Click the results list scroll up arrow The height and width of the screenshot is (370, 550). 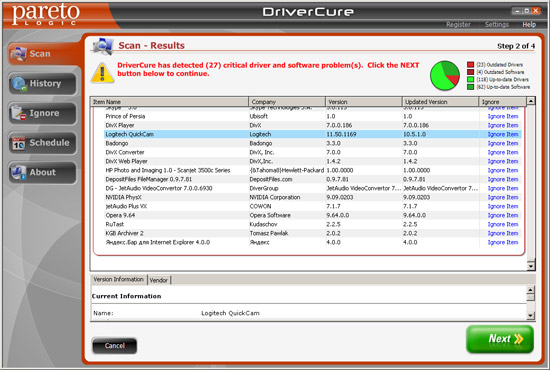[x=531, y=101]
